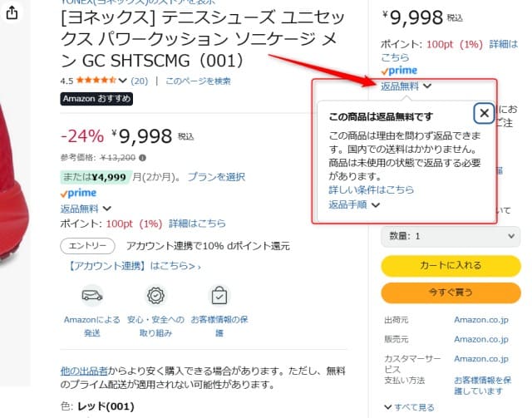The width and height of the screenshot is (532, 418).
Task: Open the 数量 quantity dropdown
Action: coord(449,236)
